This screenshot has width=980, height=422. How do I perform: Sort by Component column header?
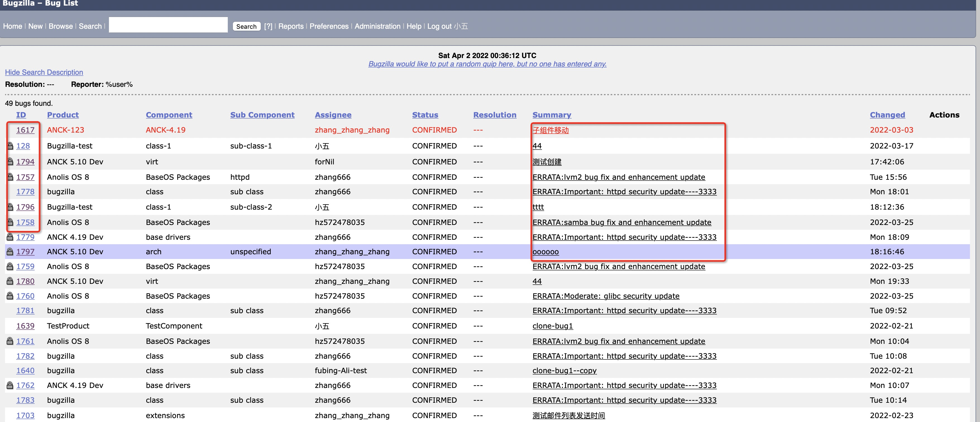click(169, 115)
